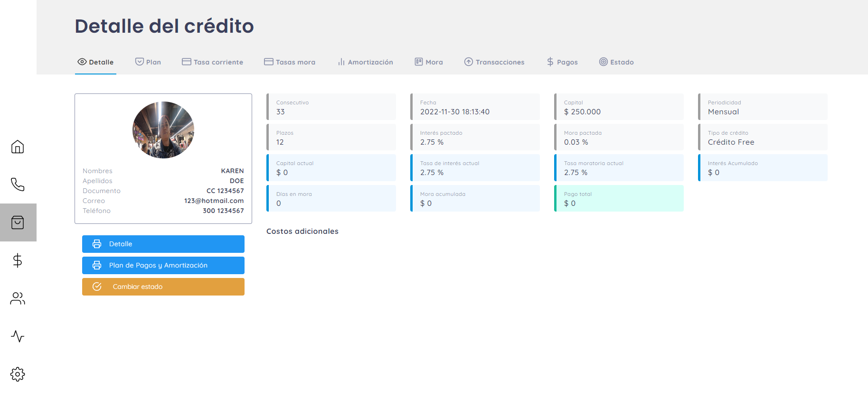Click the email 123@hotmail.com
Image resolution: width=868 pixels, height=407 pixels.
pos(214,201)
